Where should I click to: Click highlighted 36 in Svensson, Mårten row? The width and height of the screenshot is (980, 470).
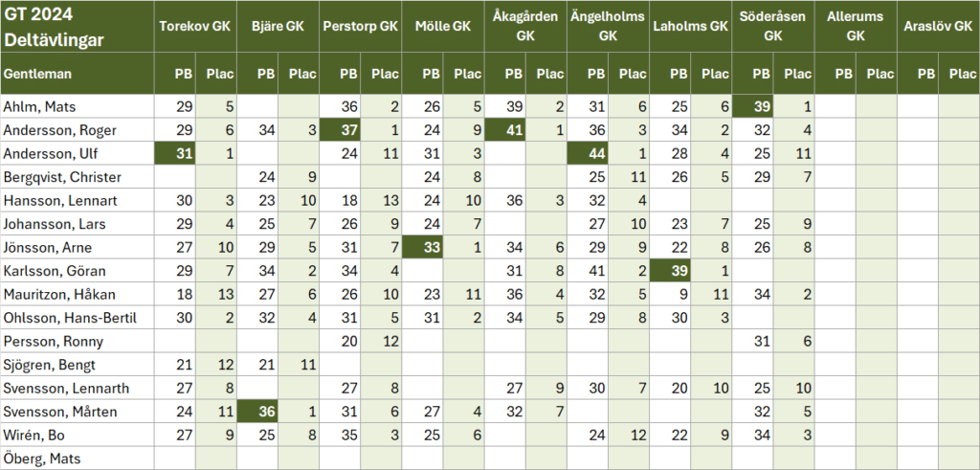coord(257,412)
